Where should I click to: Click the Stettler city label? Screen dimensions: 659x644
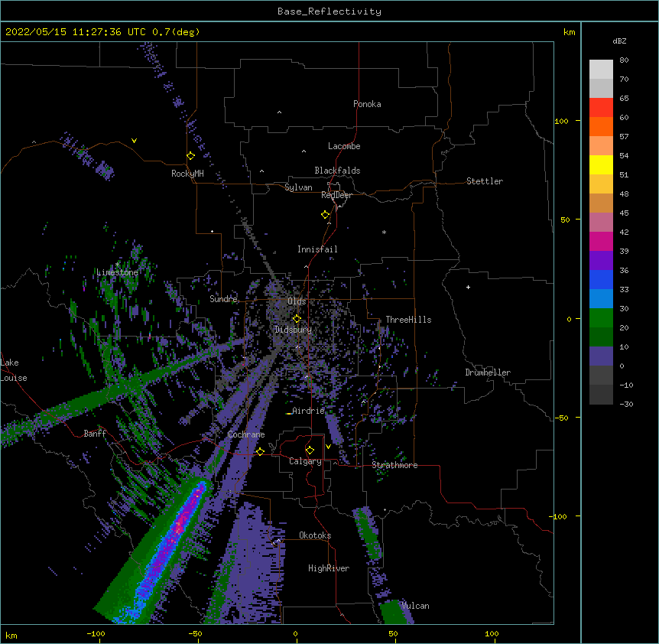pyautogui.click(x=485, y=181)
